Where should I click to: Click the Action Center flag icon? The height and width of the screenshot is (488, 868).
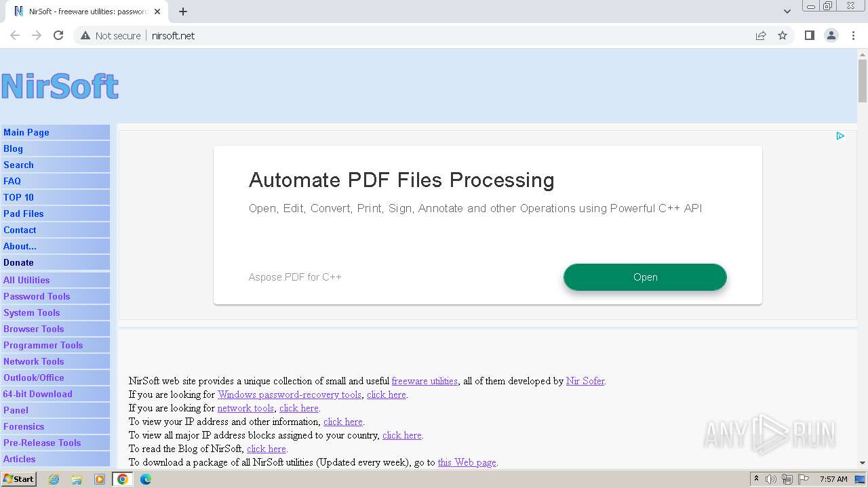(x=803, y=479)
